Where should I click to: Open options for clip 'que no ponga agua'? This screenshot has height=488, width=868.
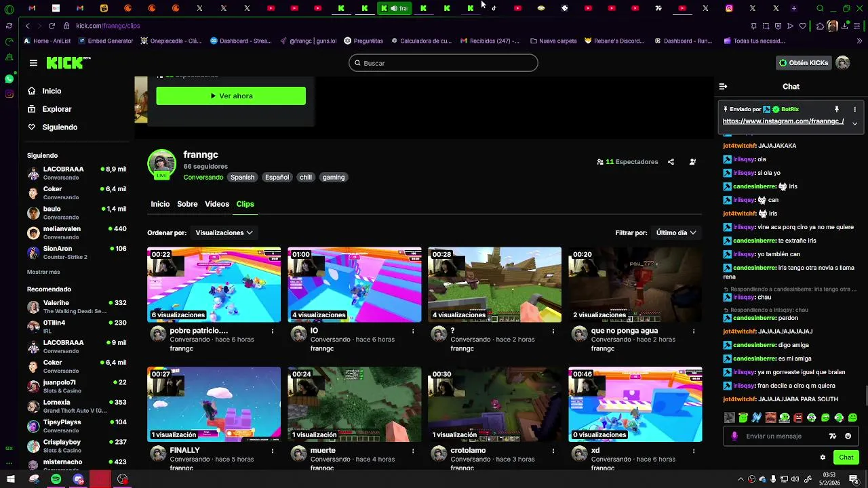pyautogui.click(x=694, y=331)
